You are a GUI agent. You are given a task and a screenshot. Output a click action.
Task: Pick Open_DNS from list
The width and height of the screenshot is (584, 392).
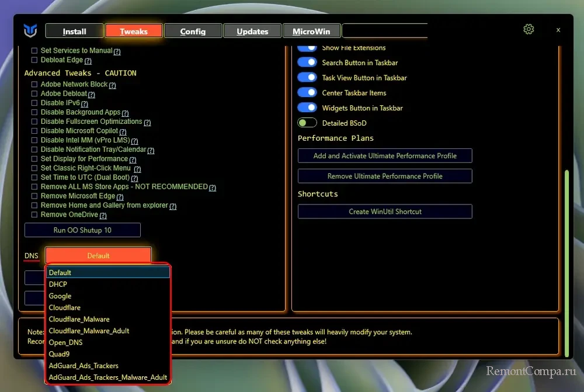point(108,342)
